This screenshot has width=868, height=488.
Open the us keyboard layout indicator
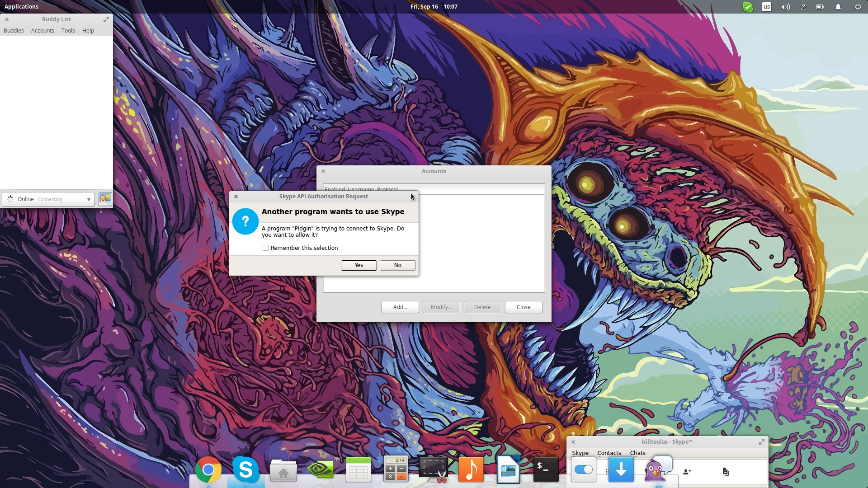[x=766, y=7]
